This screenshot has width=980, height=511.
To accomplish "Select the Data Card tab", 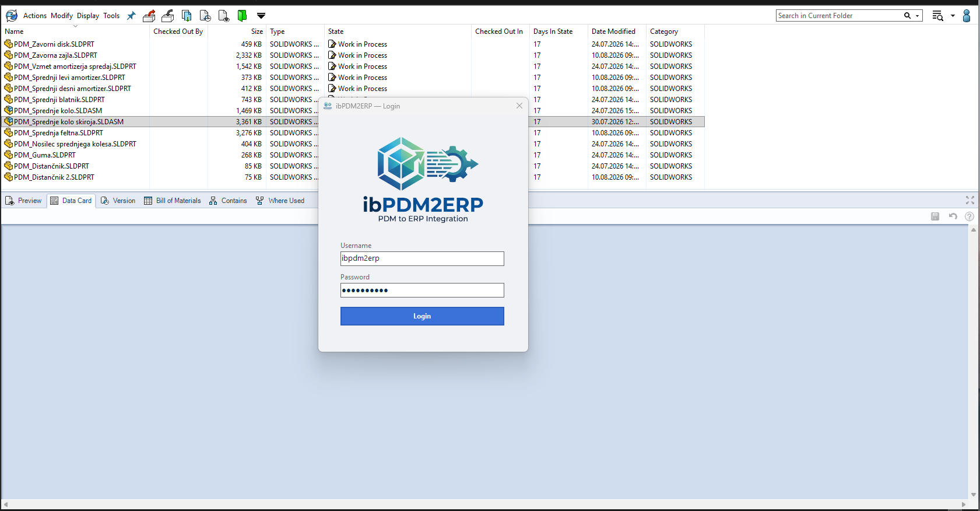I will [71, 201].
